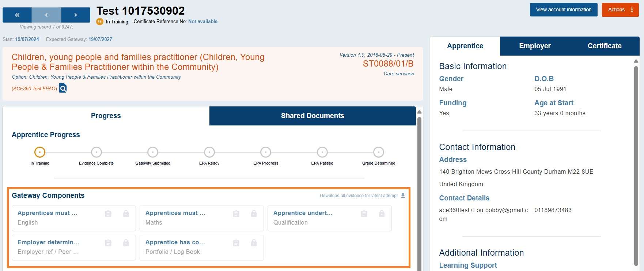Screen dimensions: 644x271
Task: Open the Certificate tab
Action: coord(604,46)
